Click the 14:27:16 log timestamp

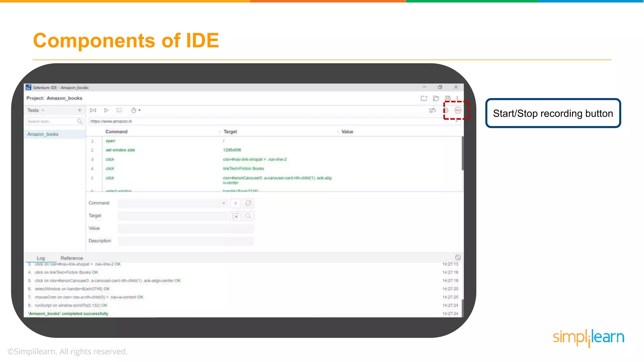450,272
